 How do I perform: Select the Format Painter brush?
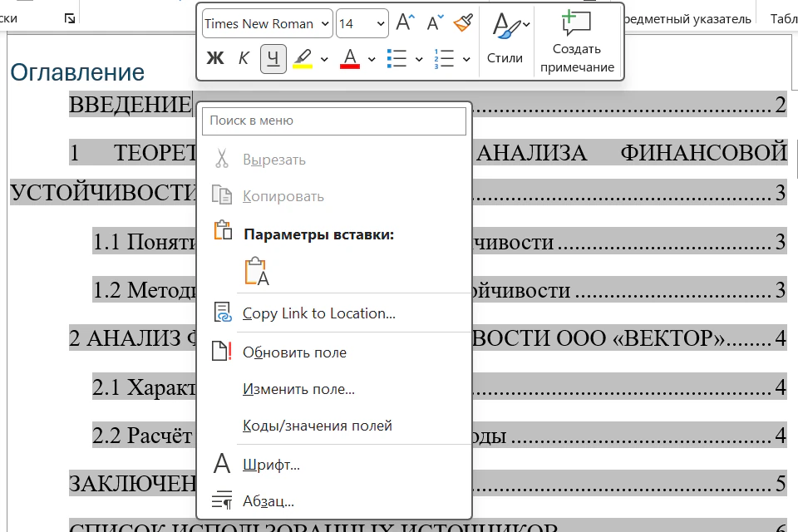463,23
